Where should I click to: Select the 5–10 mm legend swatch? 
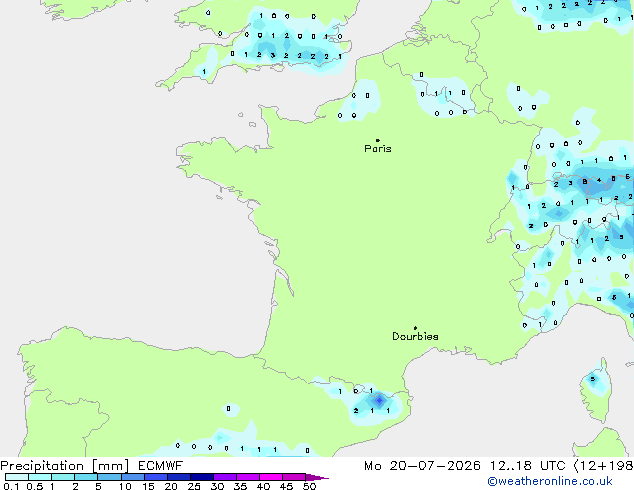click(x=109, y=477)
